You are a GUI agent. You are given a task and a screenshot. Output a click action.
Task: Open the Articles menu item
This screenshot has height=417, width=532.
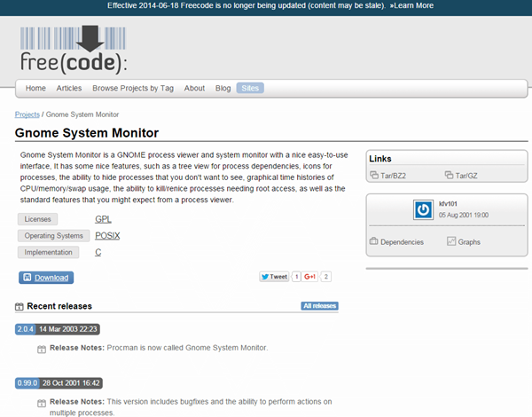(x=69, y=89)
